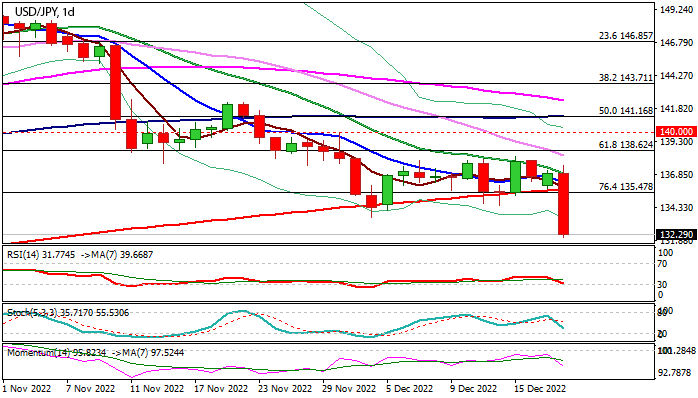
Task: Select the 50.0 141.168 Fibonacci level label
Action: pyautogui.click(x=626, y=110)
